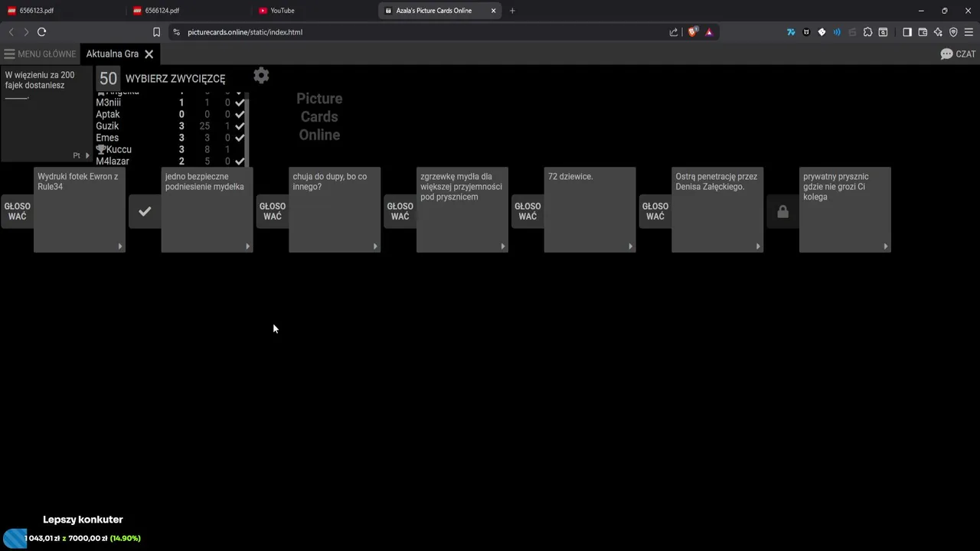Open Brave Rewards triangle icon
The height and width of the screenshot is (551, 980).
(709, 32)
